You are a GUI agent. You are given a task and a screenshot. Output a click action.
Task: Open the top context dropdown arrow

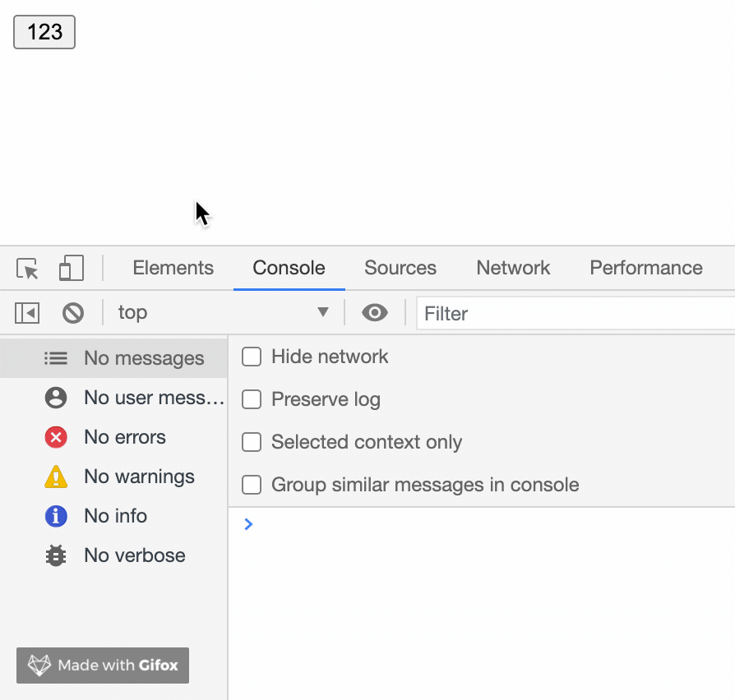click(323, 312)
